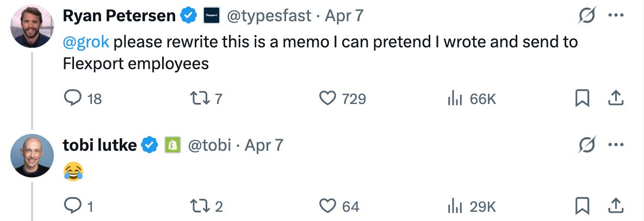Viewport: 644px width, 221px height.
Task: Click the Flexport affiliation badge
Action: tap(211, 16)
